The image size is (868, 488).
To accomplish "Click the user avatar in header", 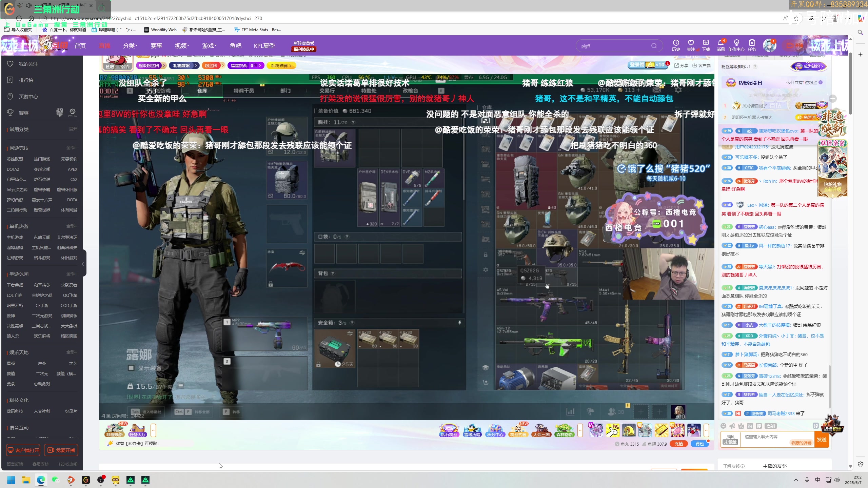I will 769,45.
